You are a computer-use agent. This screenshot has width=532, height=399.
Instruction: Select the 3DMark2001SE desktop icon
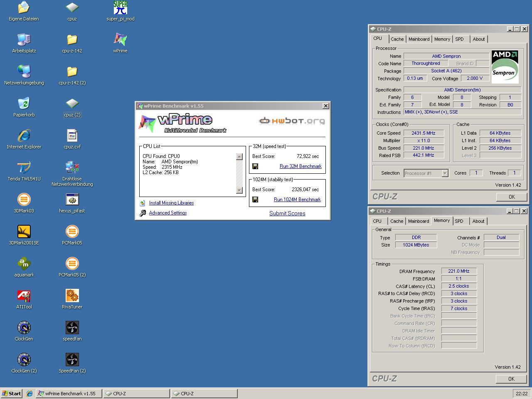pyautogui.click(x=24, y=235)
